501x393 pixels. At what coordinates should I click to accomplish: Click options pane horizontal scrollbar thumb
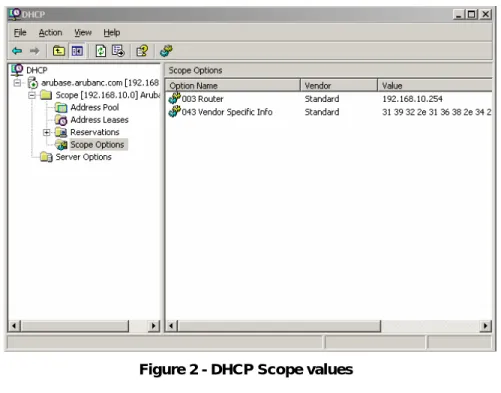coord(279,326)
